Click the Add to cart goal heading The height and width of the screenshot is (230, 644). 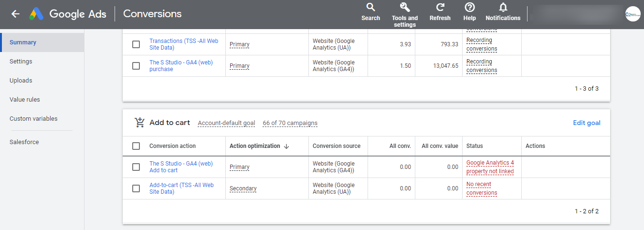169,123
